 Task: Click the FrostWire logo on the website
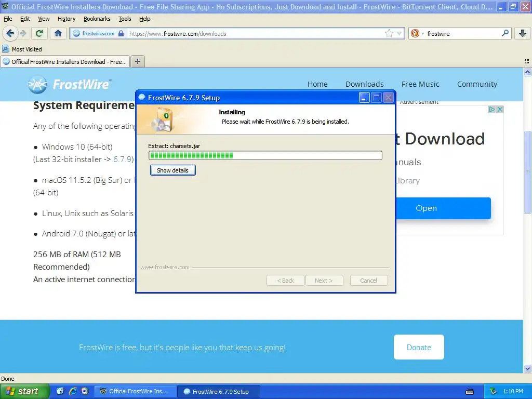[x=69, y=84]
